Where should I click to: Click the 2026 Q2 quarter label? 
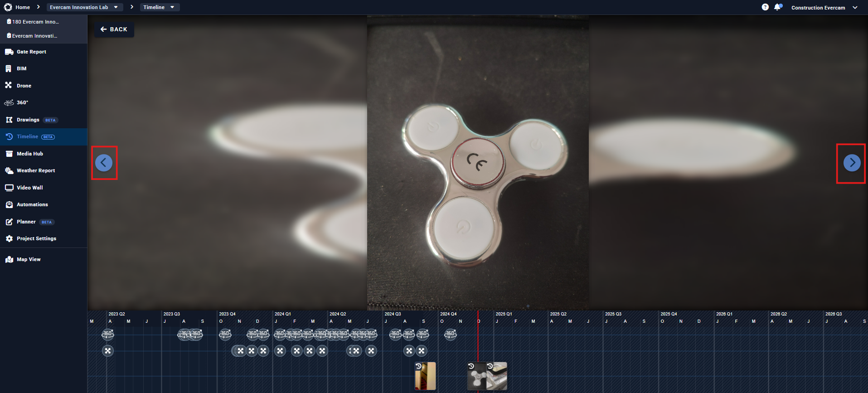779,314
